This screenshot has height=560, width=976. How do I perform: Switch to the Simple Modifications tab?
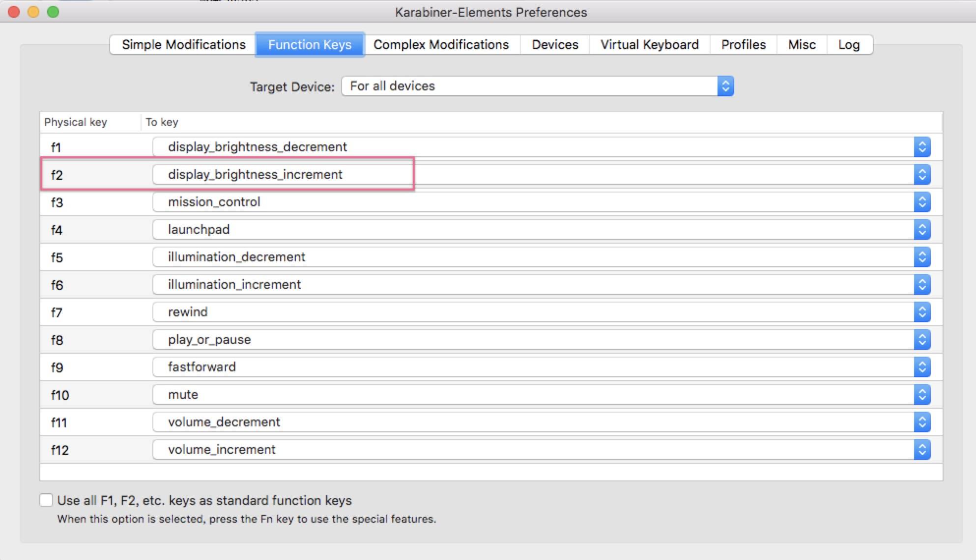[183, 45]
